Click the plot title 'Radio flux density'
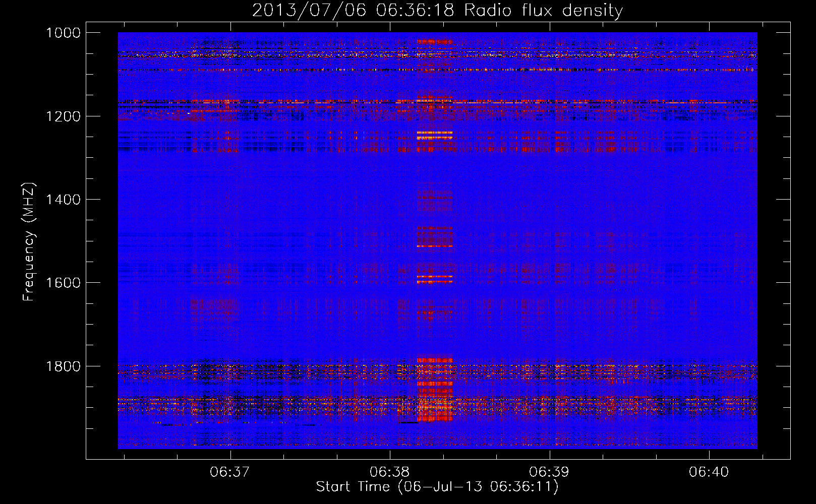Viewport: 816px width, 504px height. 543,10
